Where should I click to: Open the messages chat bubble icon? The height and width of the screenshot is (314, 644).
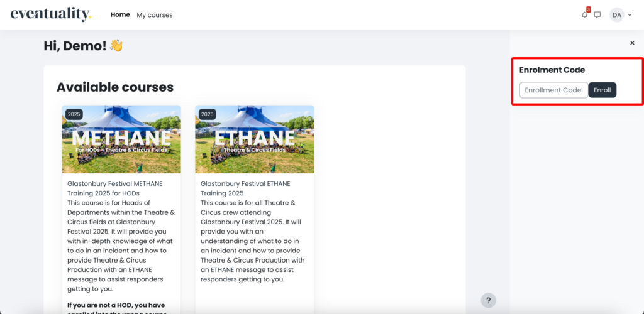pyautogui.click(x=597, y=15)
